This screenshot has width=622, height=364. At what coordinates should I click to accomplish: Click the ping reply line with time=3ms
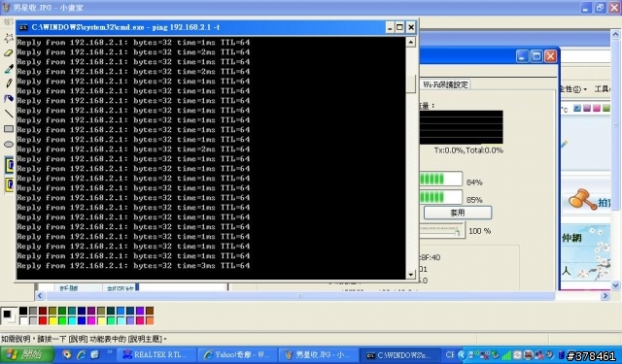coord(133,266)
